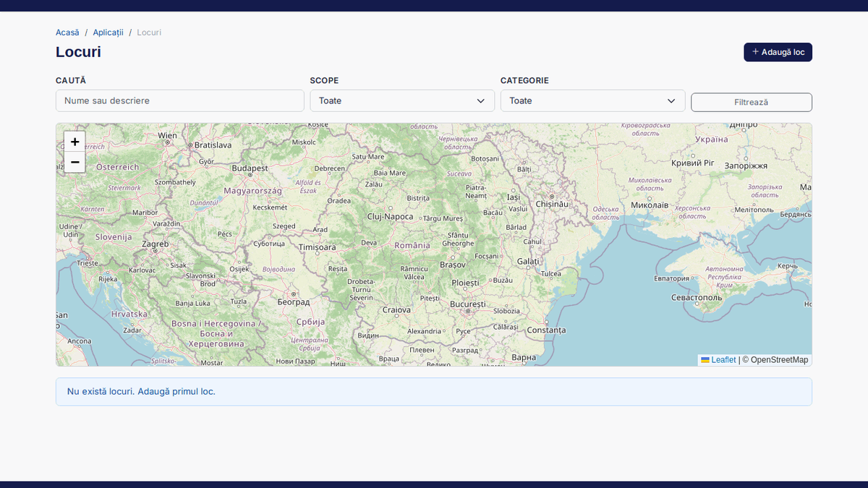Click the Filtrează button
The image size is (868, 488).
[752, 103]
